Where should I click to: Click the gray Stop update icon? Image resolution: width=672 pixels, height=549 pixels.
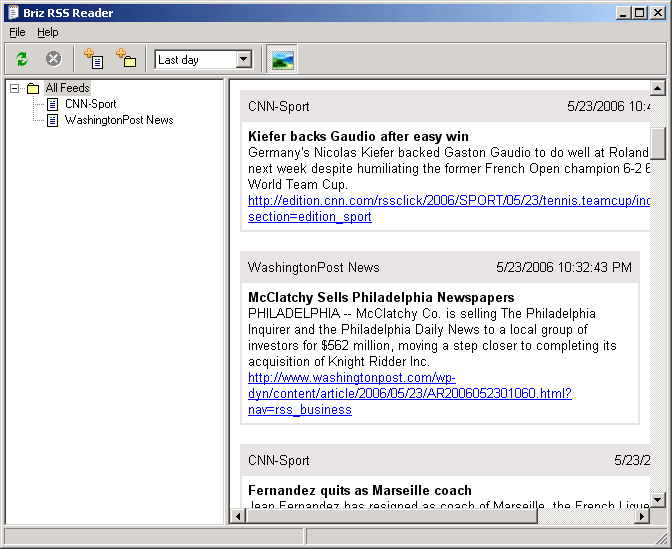coord(54,59)
